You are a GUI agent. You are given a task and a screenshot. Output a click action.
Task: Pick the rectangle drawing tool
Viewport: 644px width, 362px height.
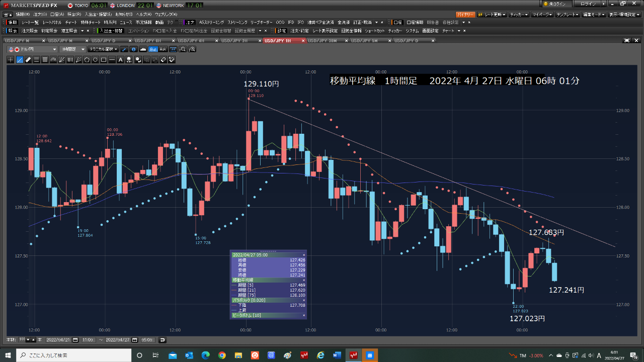pos(104,60)
